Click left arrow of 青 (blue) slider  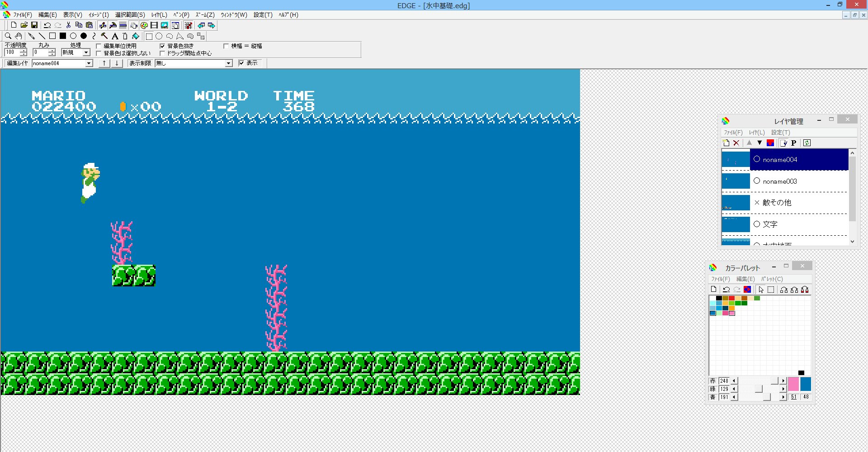tap(734, 397)
